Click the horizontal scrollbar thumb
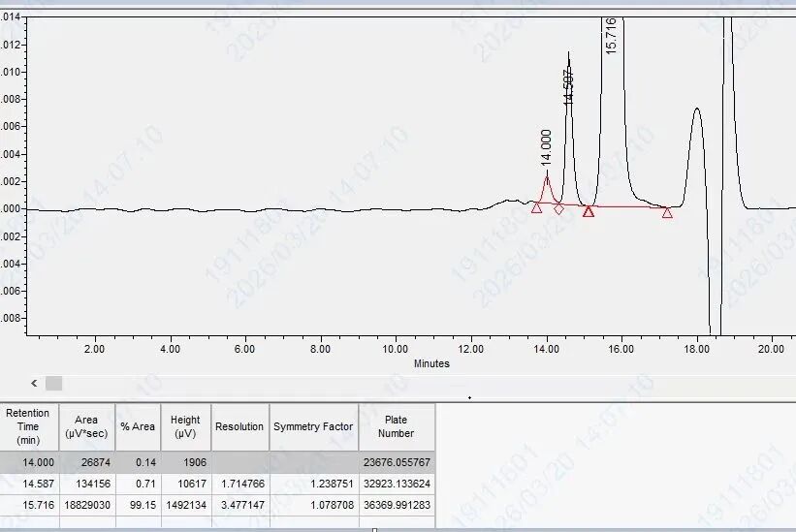Screen dimensions: 796x532 [53, 384]
